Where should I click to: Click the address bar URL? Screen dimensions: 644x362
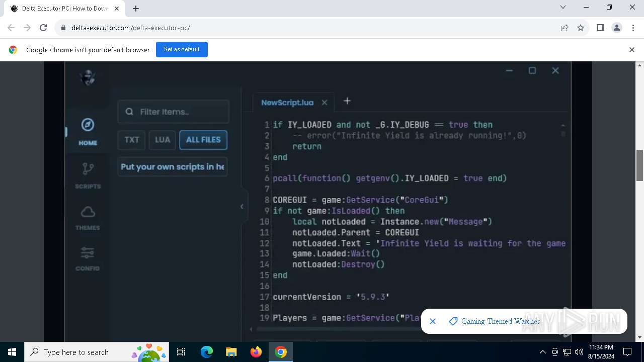pos(131,28)
